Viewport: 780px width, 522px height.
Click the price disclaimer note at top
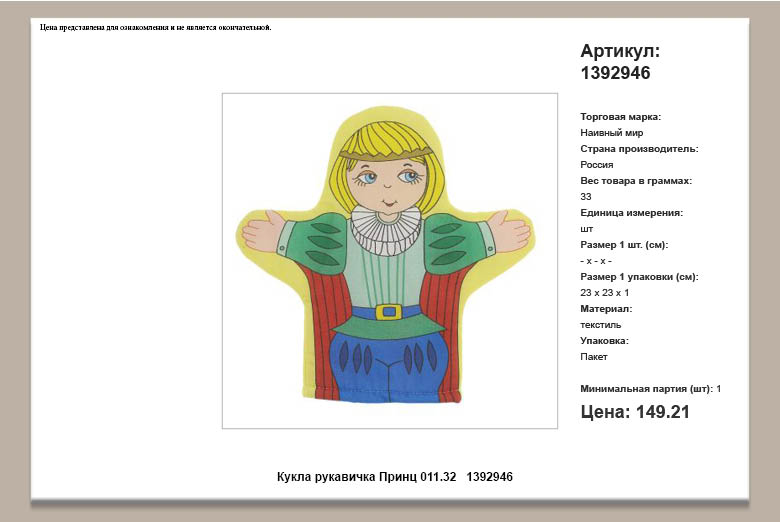click(156, 27)
